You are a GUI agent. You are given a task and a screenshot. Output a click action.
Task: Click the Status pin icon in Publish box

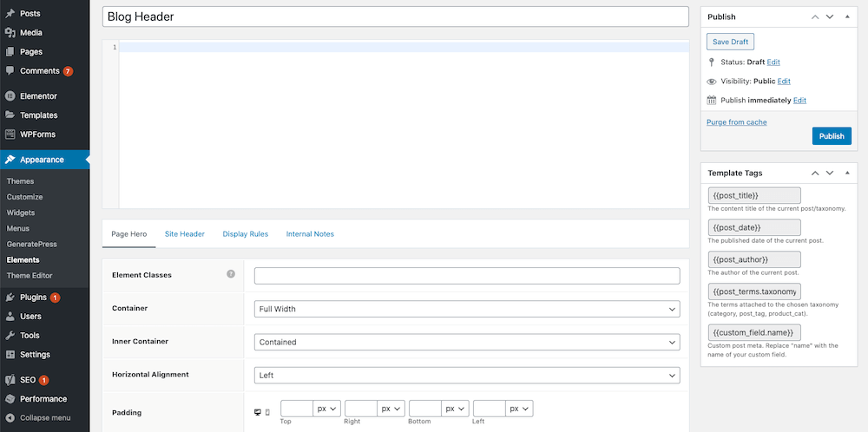pyautogui.click(x=712, y=62)
